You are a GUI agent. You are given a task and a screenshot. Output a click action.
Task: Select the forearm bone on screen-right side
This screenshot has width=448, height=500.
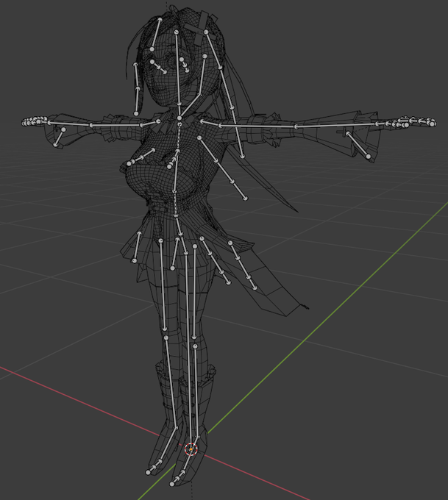pos(337,125)
